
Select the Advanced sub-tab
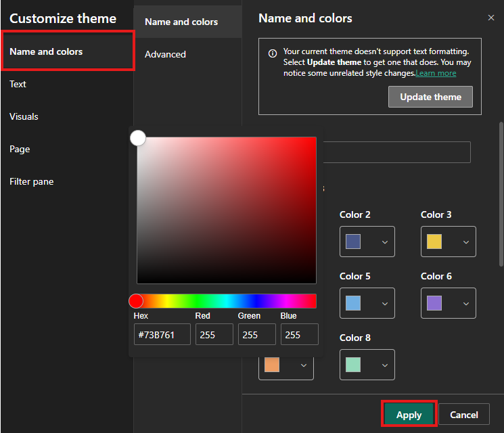tap(165, 54)
